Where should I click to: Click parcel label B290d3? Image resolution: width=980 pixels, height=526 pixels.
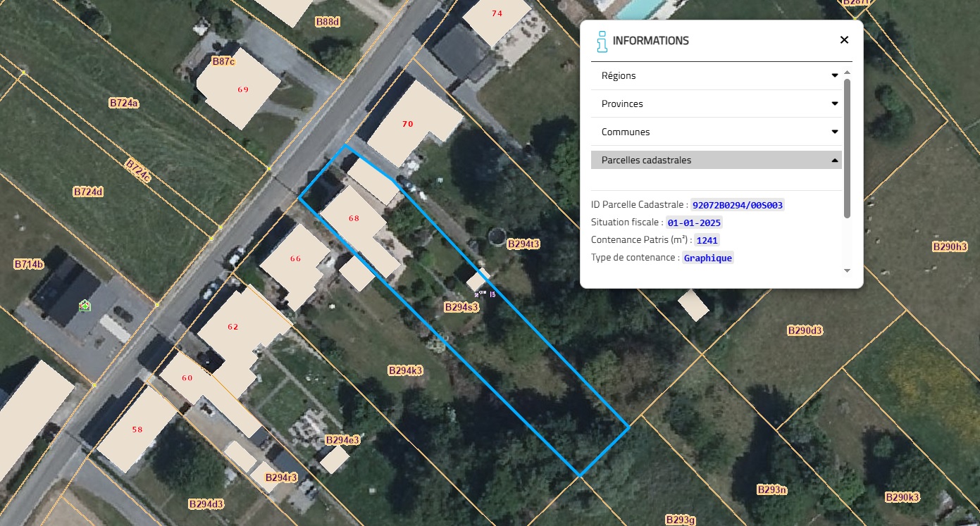click(x=805, y=330)
